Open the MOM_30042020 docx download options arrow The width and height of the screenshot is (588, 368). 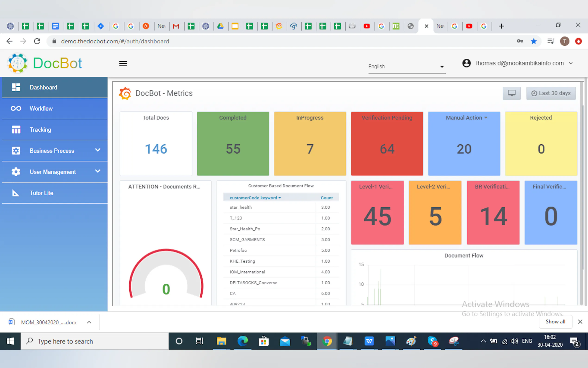(x=89, y=322)
